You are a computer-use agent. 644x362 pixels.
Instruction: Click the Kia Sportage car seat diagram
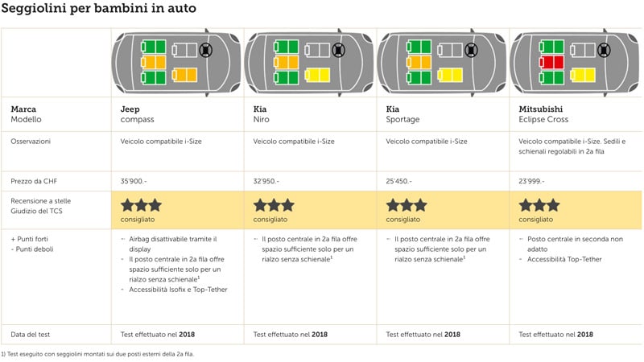tap(442, 63)
